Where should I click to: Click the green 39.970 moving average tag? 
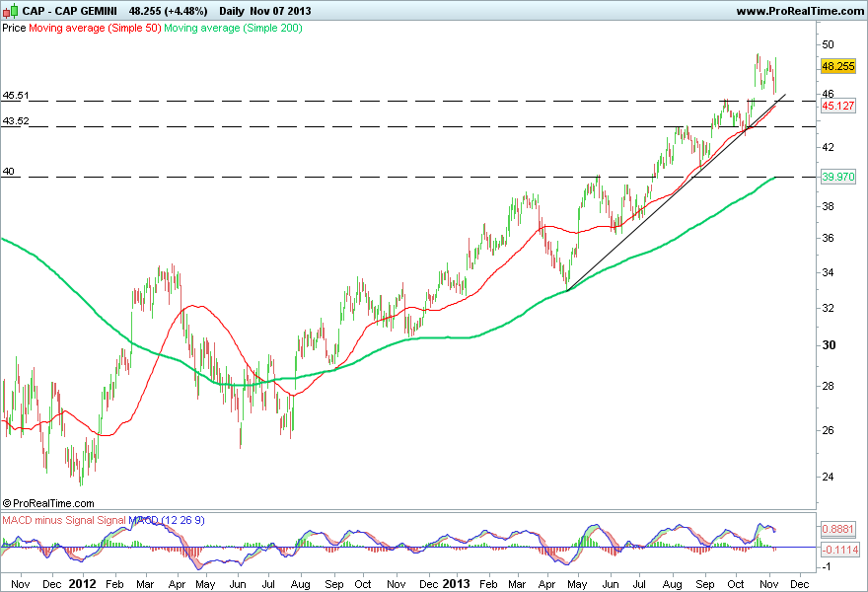(x=838, y=177)
